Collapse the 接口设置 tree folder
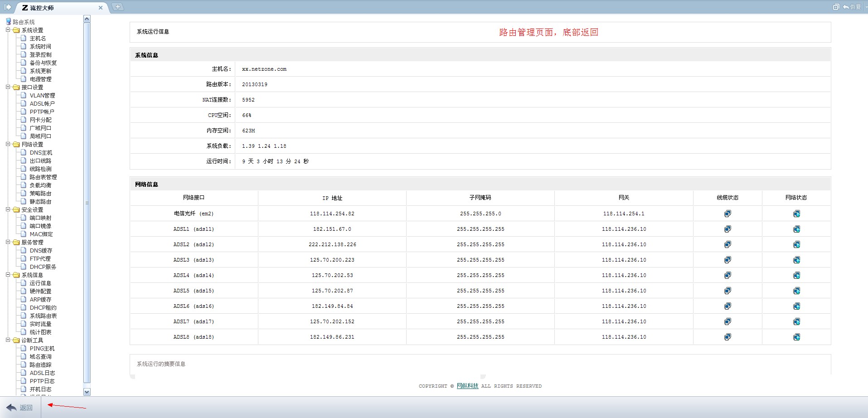This screenshot has width=868, height=418. (x=8, y=87)
